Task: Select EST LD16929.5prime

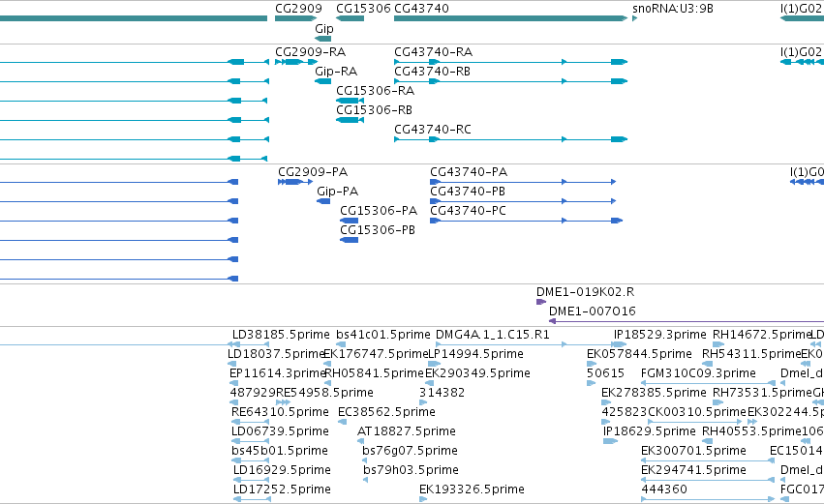Action: point(282,471)
